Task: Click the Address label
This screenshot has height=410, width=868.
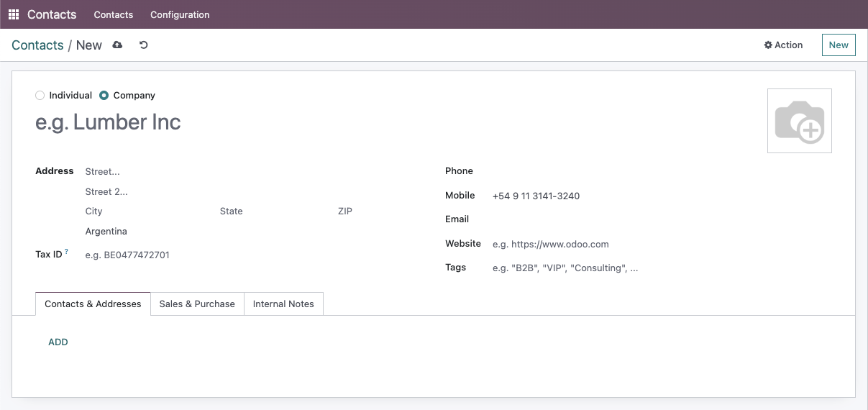Action: click(55, 171)
